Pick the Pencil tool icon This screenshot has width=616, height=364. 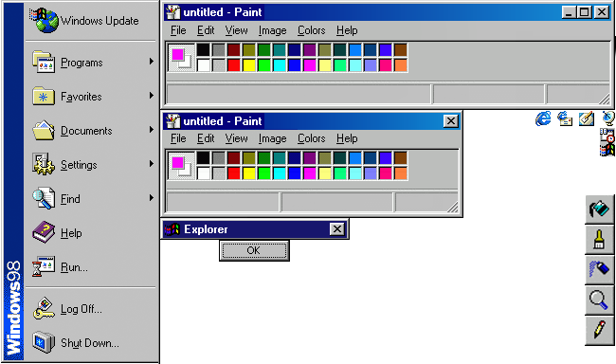pos(600,331)
